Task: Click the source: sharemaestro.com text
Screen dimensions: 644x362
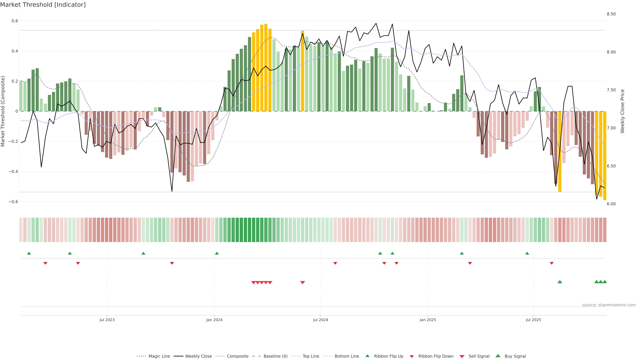Action: point(609,305)
